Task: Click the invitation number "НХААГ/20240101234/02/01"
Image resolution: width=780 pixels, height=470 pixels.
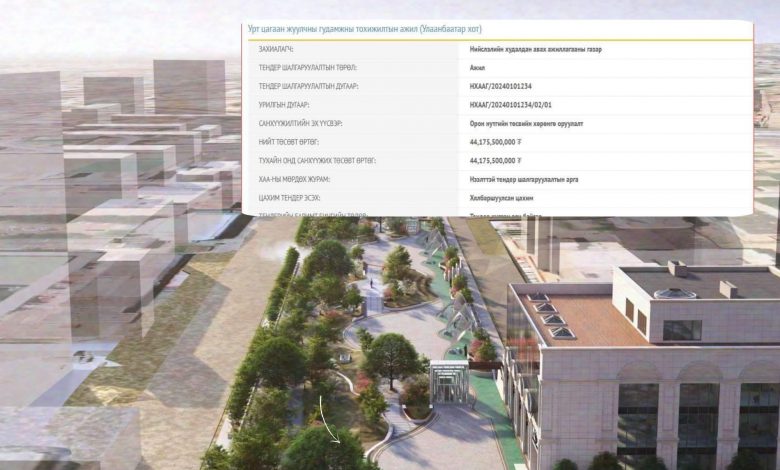Action: click(510, 105)
